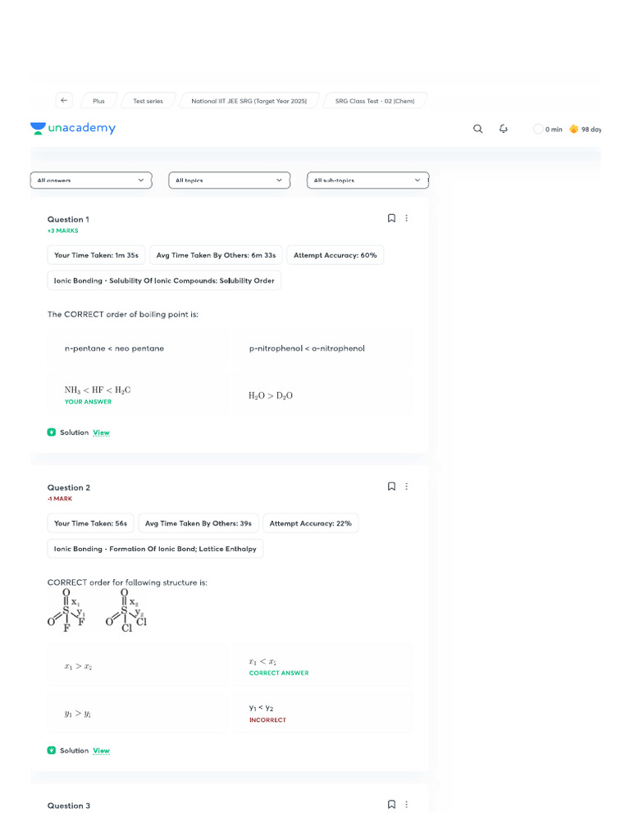This screenshot has width=630, height=840.
Task: Click the back arrow button
Action: pos(64,100)
